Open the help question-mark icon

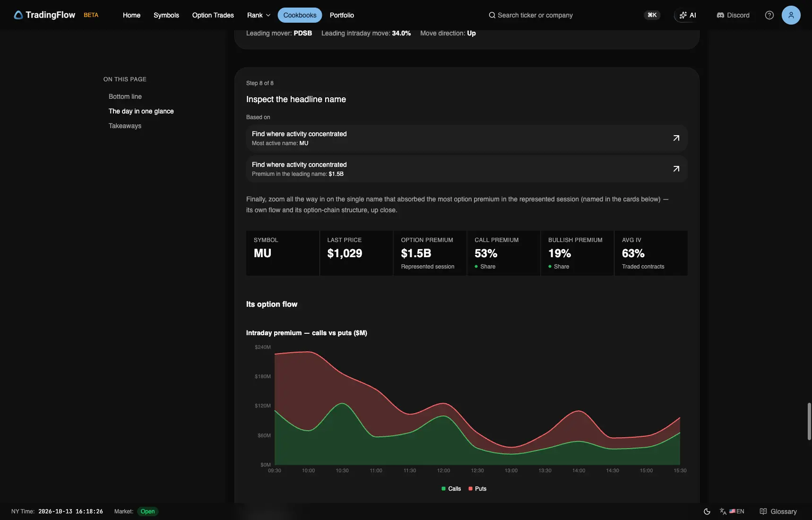coord(769,15)
